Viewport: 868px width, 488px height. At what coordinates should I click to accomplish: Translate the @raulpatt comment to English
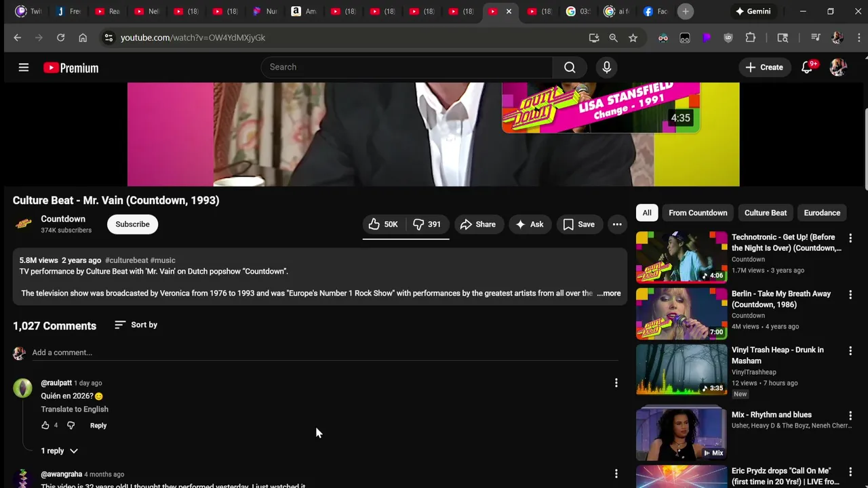point(75,409)
